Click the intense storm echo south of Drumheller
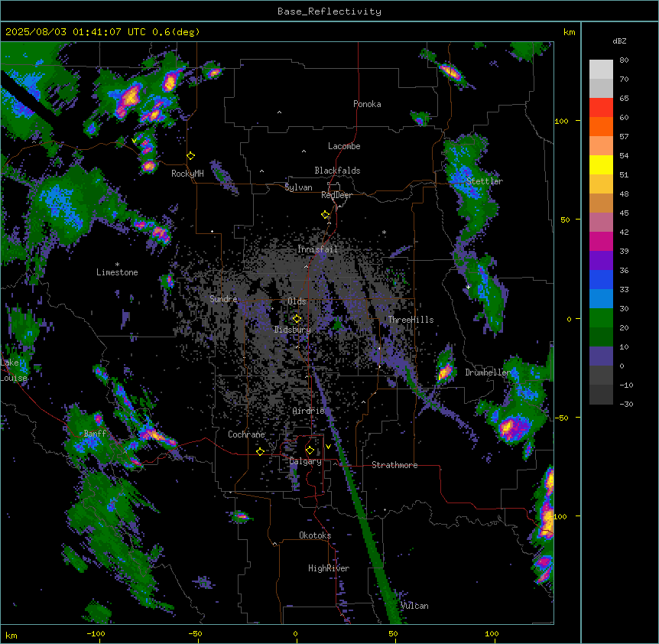The height and width of the screenshot is (644, 659). point(514,428)
